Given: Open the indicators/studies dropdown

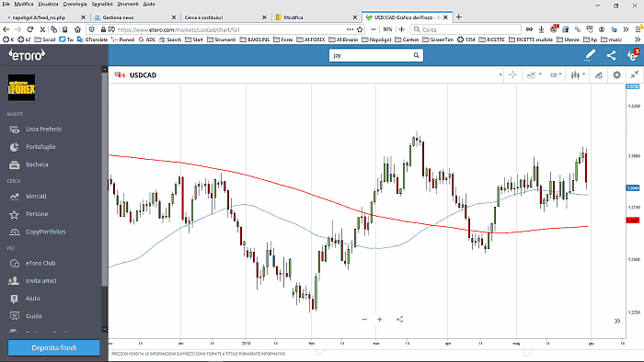Looking at the screenshot, I should click(534, 75).
